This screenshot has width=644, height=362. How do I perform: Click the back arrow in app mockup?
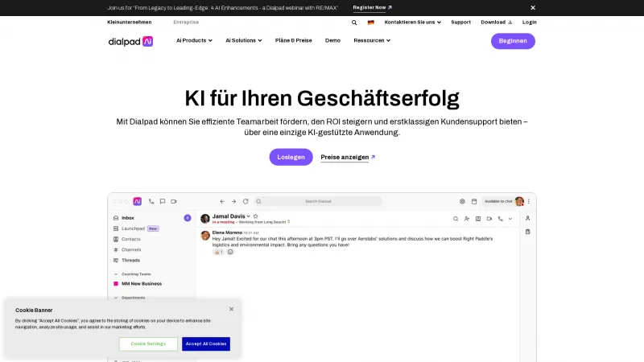pos(222,202)
